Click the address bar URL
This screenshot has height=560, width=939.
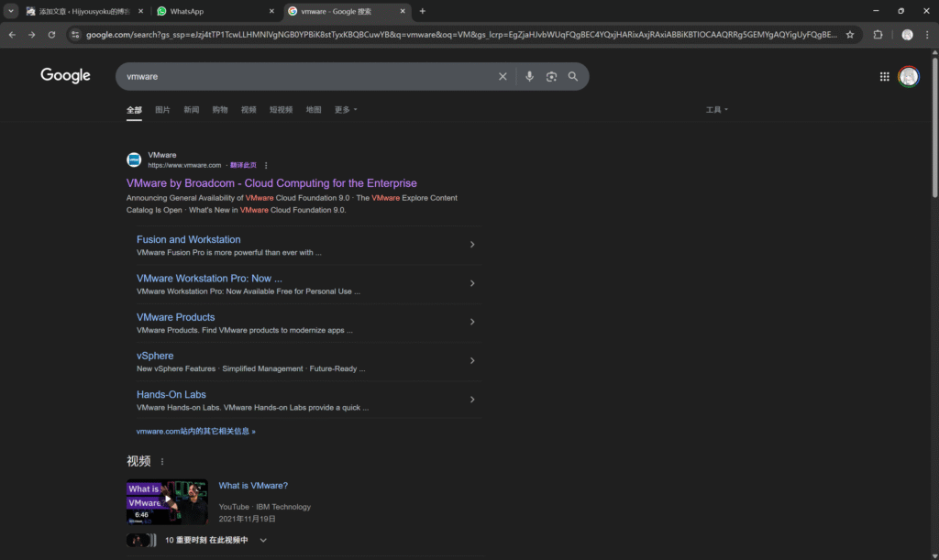(x=461, y=35)
